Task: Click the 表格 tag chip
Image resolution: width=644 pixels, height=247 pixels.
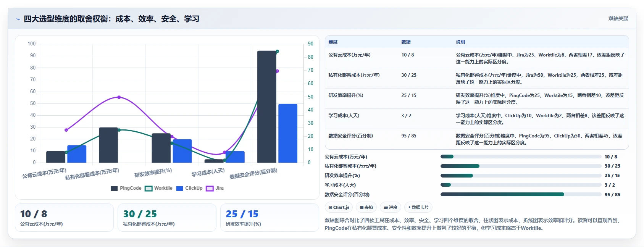Action: point(366,207)
